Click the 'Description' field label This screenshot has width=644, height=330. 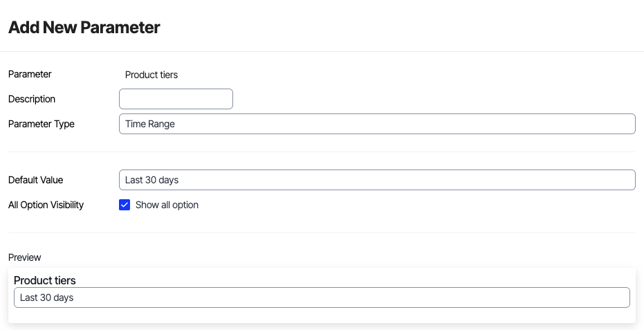coord(32,99)
